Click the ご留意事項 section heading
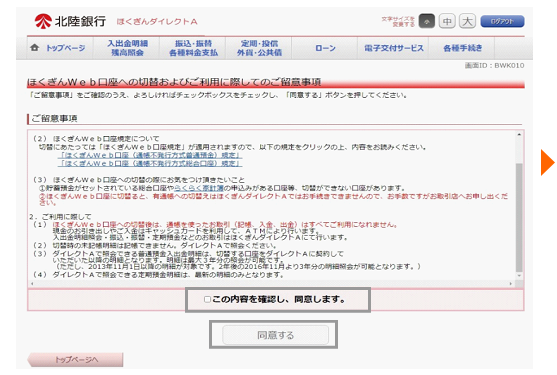 54,118
